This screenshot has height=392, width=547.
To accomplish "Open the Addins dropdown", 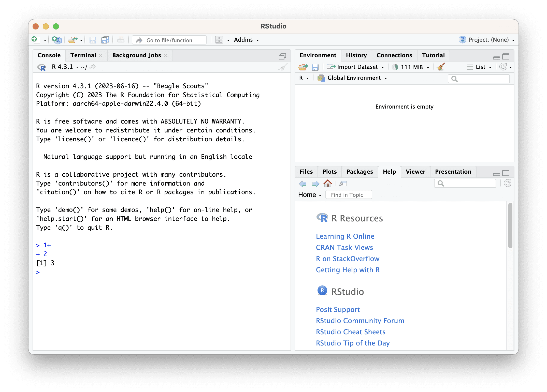I will pyautogui.click(x=246, y=40).
